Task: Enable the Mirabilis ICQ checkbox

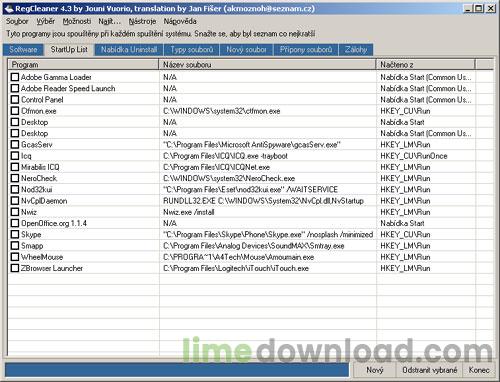Action: tap(15, 167)
